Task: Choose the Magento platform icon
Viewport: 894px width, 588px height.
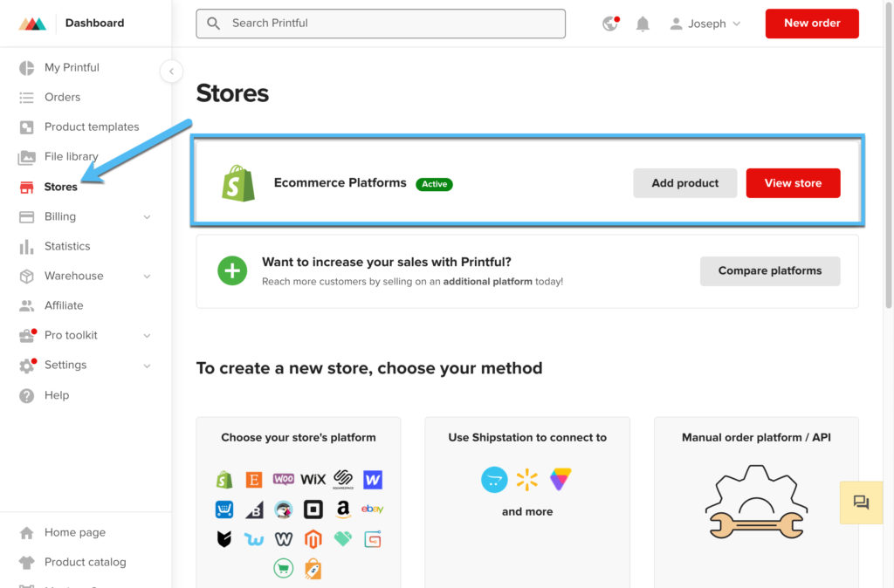Action: 313,539
